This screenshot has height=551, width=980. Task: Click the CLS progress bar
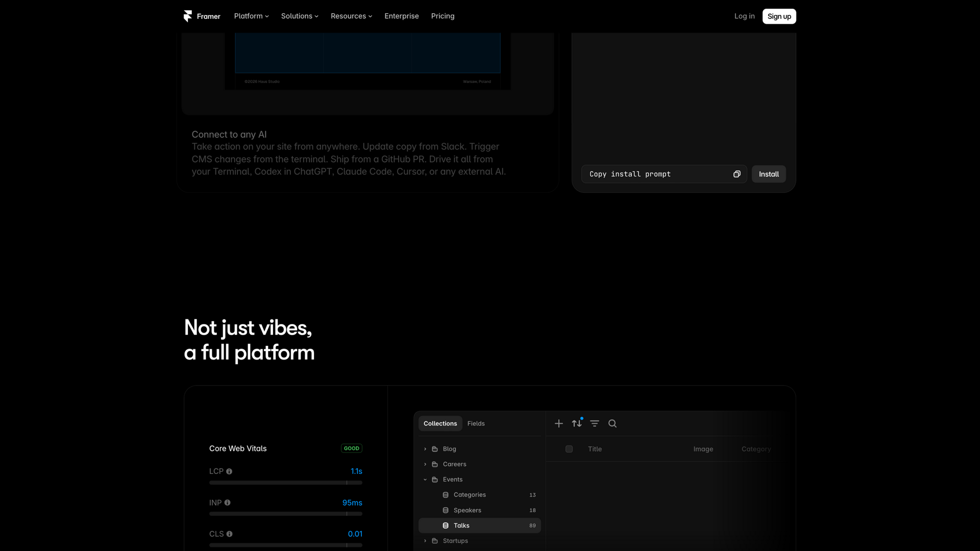286,545
